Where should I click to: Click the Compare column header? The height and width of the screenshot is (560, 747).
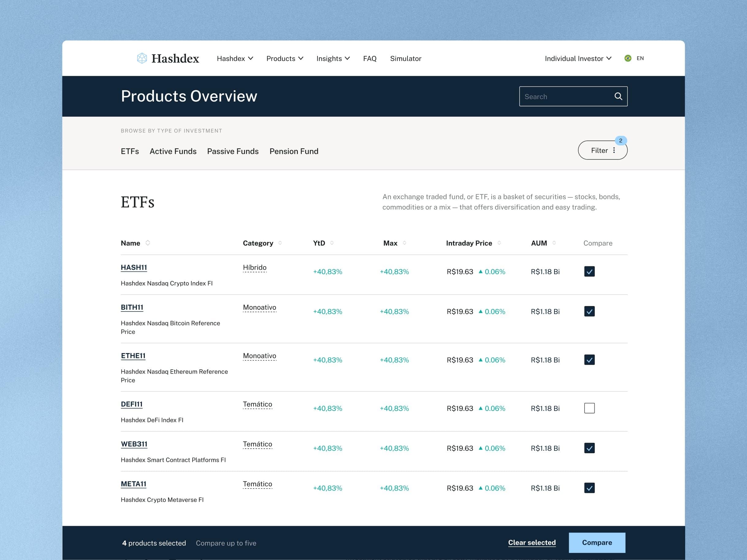click(x=598, y=243)
